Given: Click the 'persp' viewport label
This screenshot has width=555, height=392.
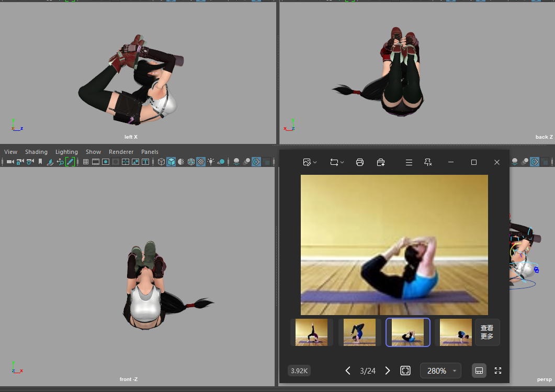Looking at the screenshot, I should click(545, 379).
